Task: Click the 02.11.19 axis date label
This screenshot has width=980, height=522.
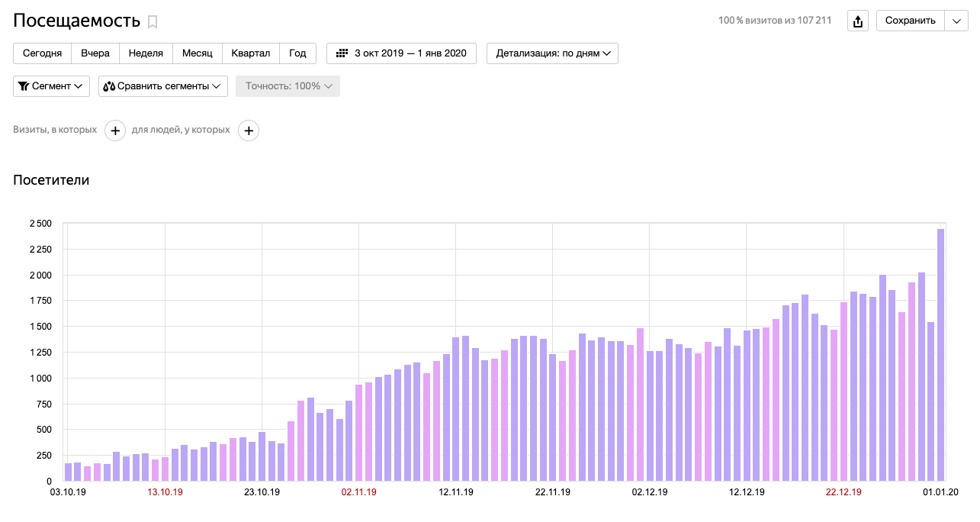Action: click(358, 492)
